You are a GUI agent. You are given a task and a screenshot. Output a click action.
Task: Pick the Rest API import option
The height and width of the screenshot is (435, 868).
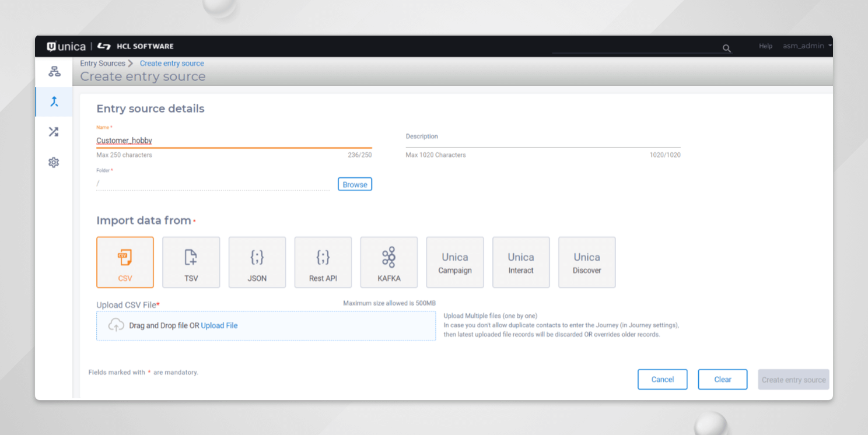pos(323,262)
